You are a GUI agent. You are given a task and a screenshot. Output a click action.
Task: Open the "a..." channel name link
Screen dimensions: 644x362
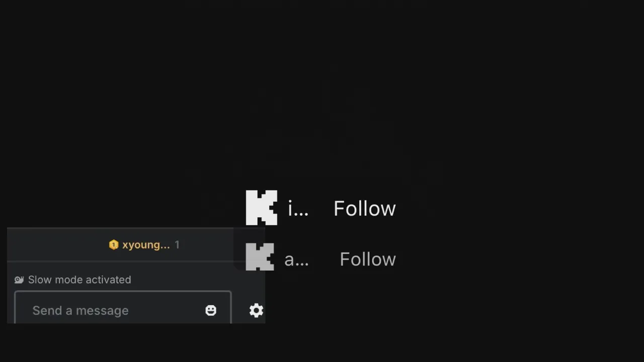(296, 259)
